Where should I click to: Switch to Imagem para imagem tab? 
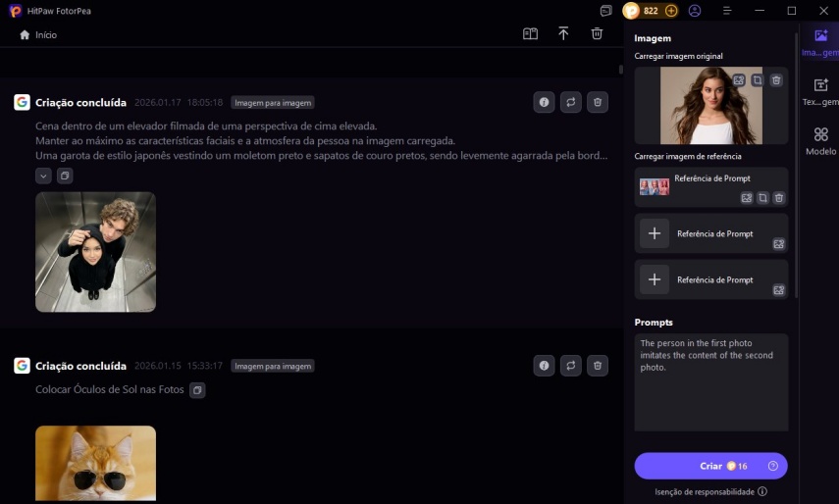pyautogui.click(x=820, y=43)
